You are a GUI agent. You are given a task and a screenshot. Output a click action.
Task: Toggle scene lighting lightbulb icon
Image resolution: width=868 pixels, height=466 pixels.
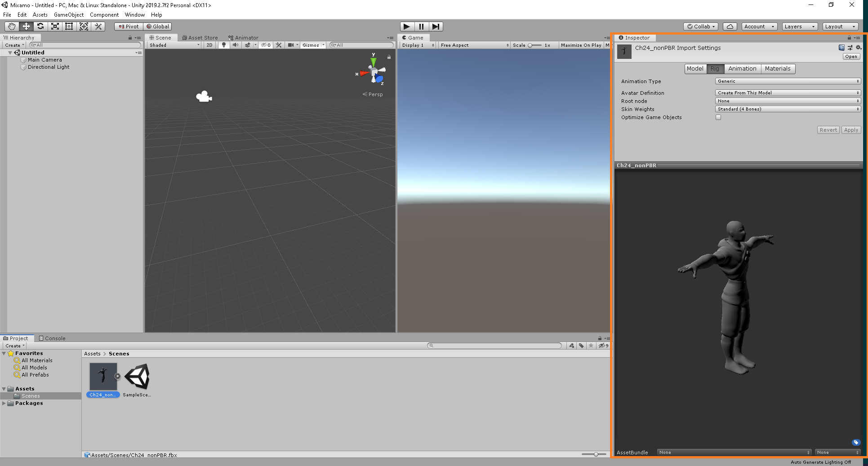click(224, 45)
